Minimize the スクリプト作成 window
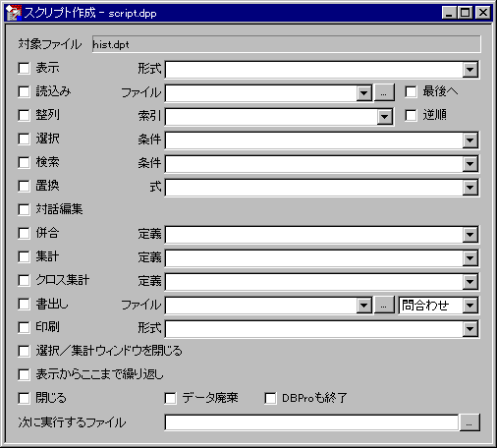This screenshot has width=497, height=448. click(x=449, y=13)
